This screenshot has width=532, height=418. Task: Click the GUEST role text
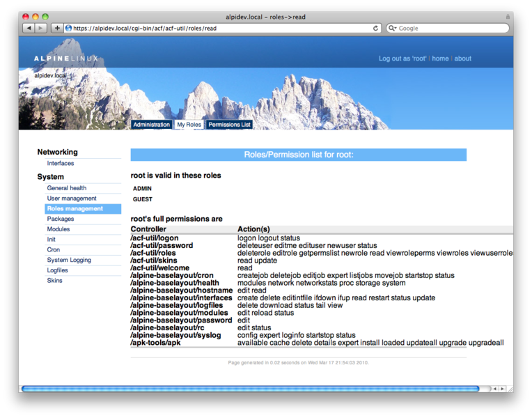pos(143,199)
